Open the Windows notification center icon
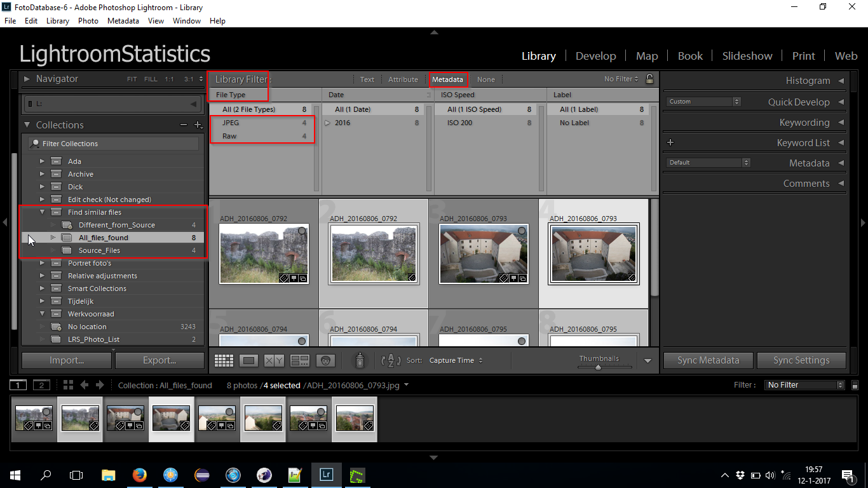This screenshot has height=488, width=868. (847, 475)
